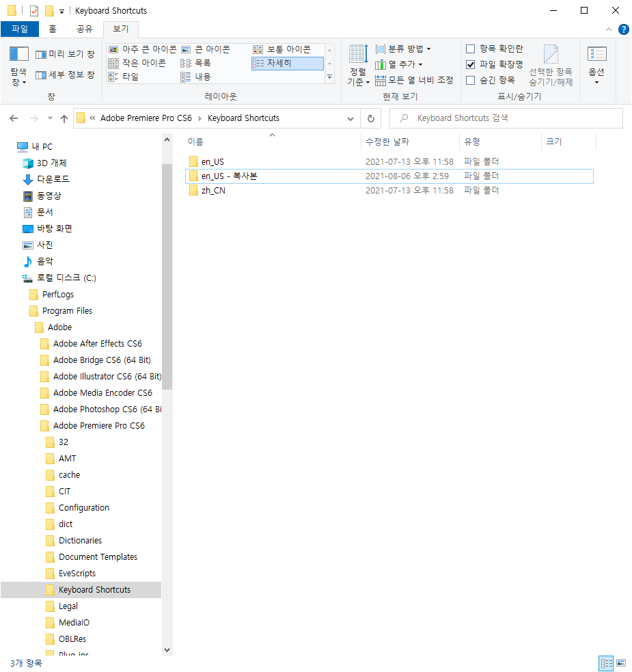The height and width of the screenshot is (672, 632).
Task: Select 아주 큰 아이콘 layout
Action: (143, 49)
